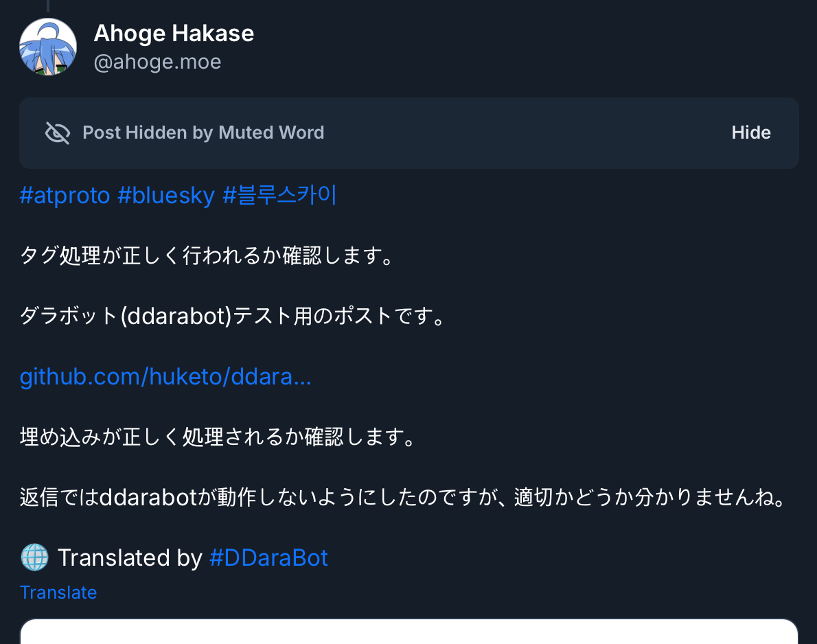Click the line mentioning (ddarabot)テスト用
Image resolution: width=817 pixels, height=644 pixels.
[x=233, y=317]
